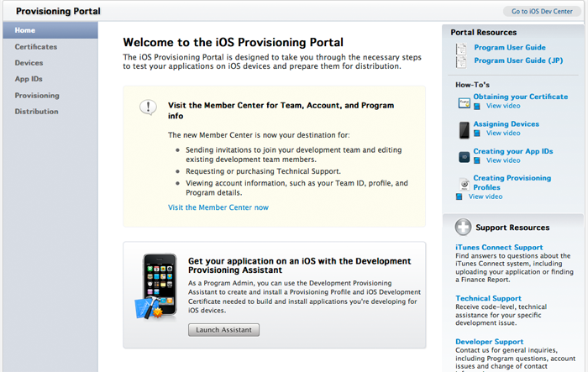Click exclamation bubble icon in Member Center notice
Screen dimensions: 588x372
click(148, 107)
